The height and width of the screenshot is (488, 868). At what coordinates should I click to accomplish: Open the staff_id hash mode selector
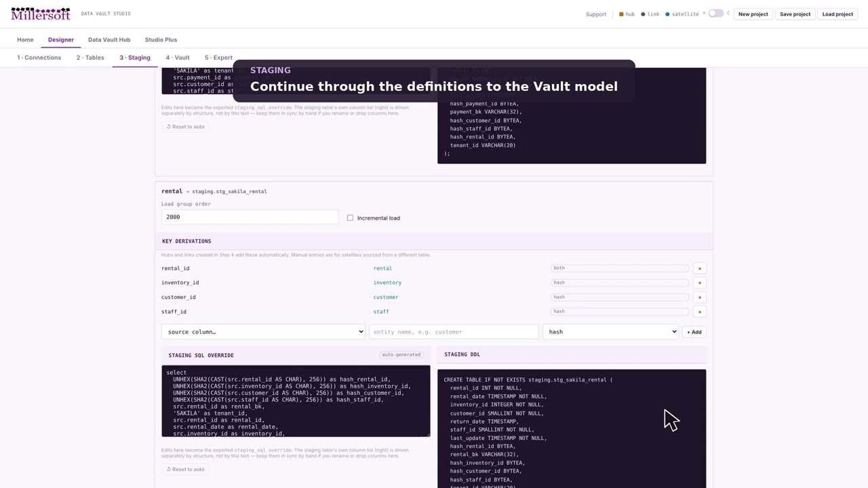(620, 312)
